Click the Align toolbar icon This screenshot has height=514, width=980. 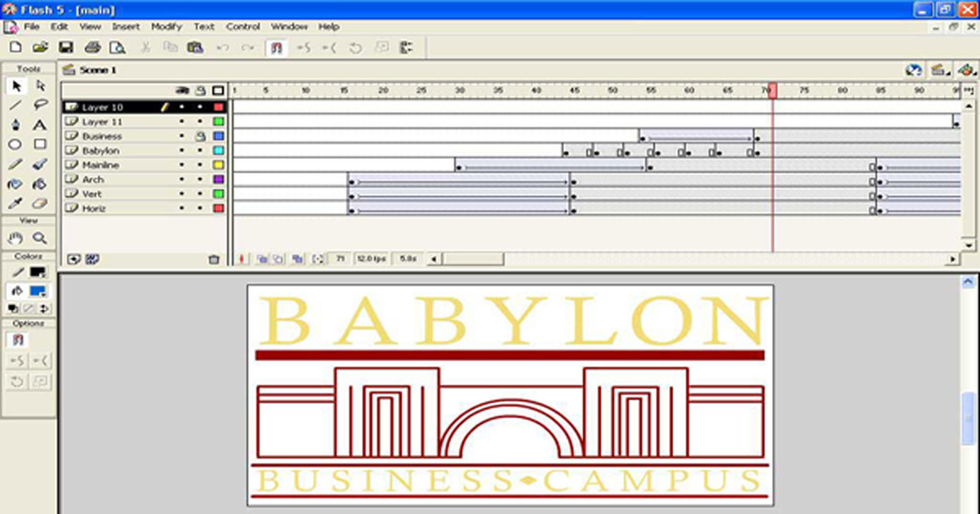coord(407,47)
